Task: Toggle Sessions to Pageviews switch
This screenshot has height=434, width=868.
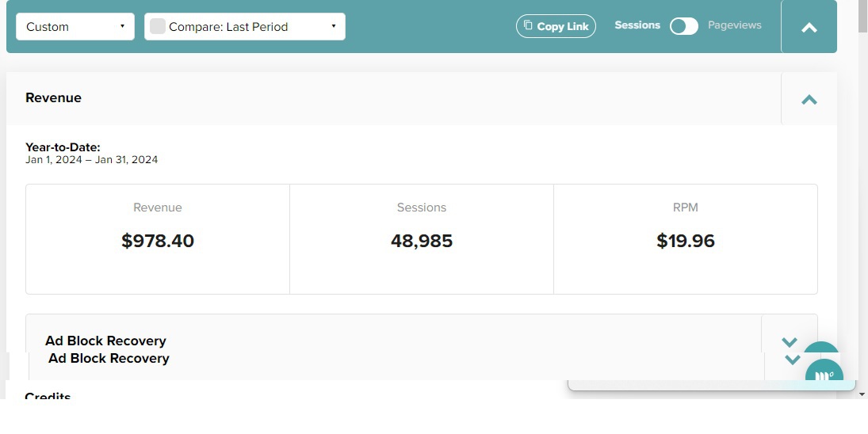Action: click(684, 26)
